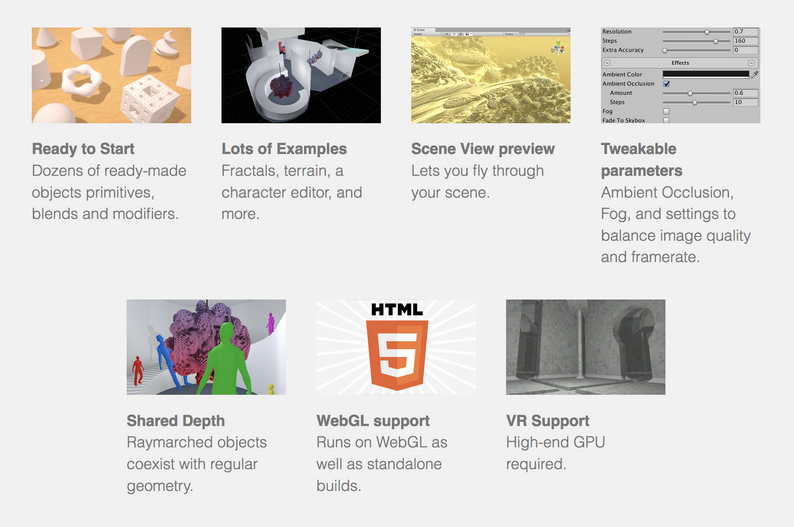The image size is (794, 527).
Task: Enable the Fog checkbox
Action: click(666, 111)
